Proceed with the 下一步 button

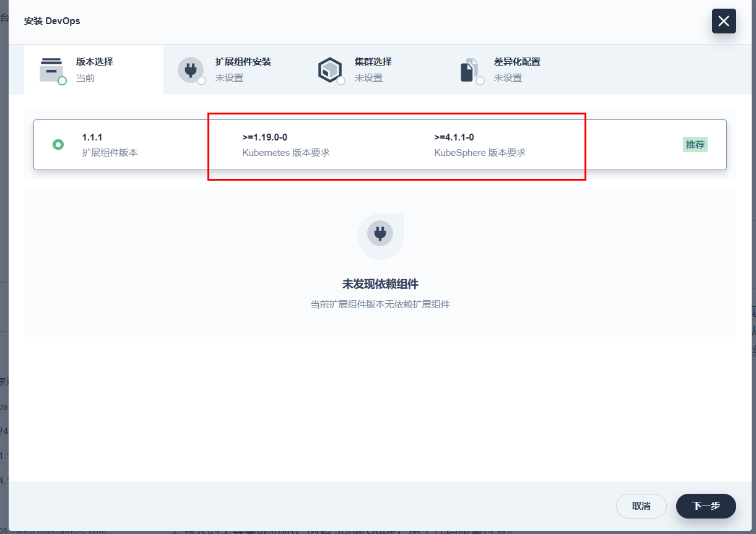point(706,506)
